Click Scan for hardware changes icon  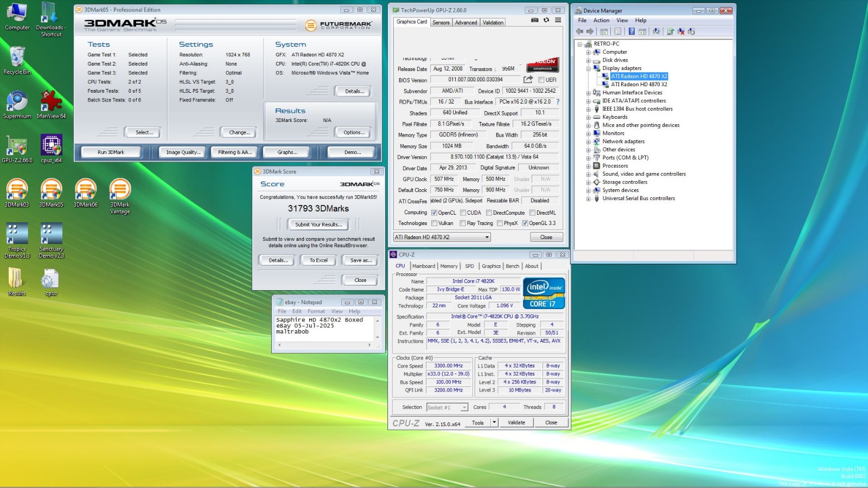656,31
